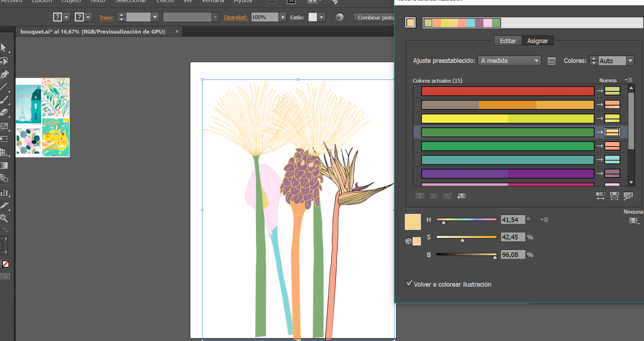Click the Trazo label link

(106, 17)
